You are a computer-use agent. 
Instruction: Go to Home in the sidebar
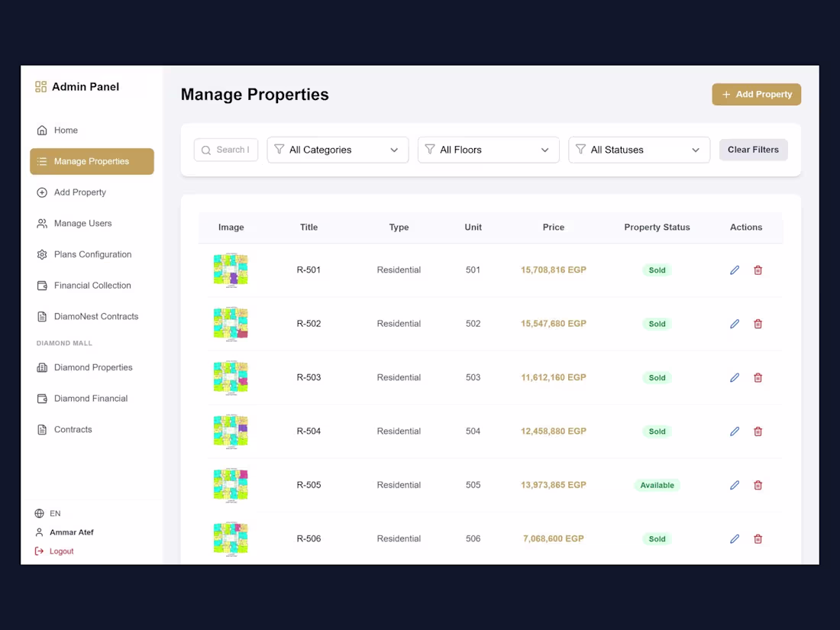[92, 130]
